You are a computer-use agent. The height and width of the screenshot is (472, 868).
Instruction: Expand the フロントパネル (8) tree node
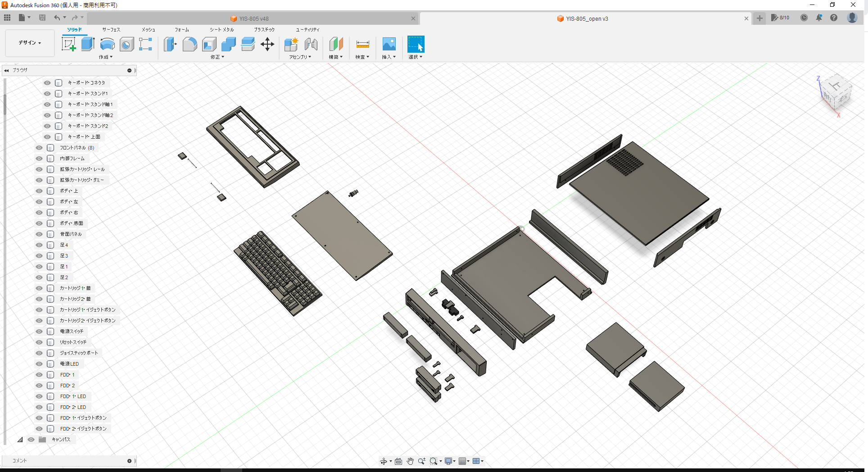(x=32, y=147)
